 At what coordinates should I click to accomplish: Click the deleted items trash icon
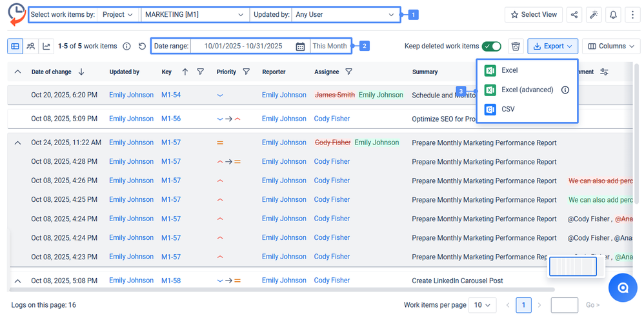[x=515, y=46]
